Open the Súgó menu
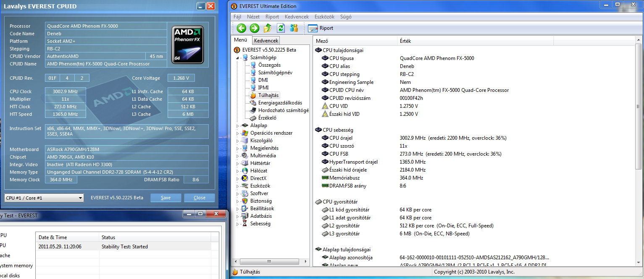This screenshot has width=644, height=279. (x=345, y=17)
